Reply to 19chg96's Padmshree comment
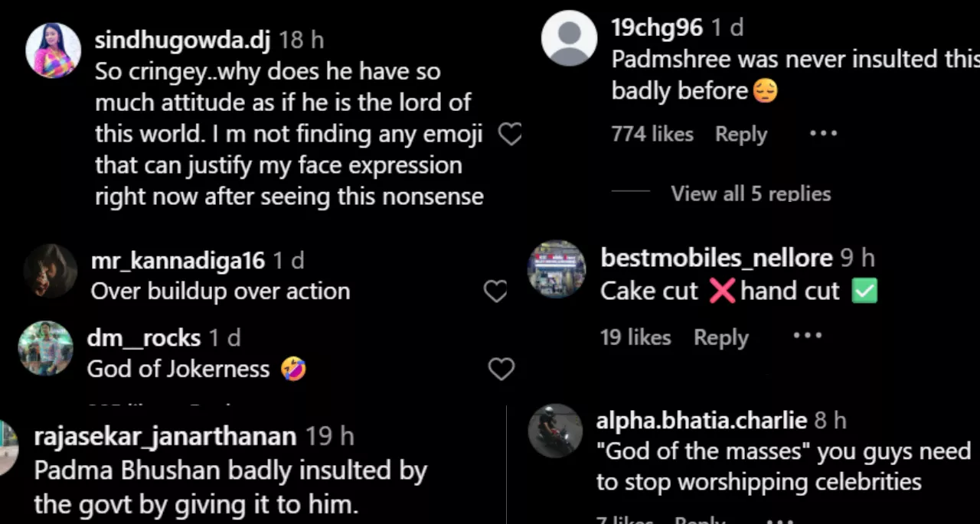 coord(740,135)
